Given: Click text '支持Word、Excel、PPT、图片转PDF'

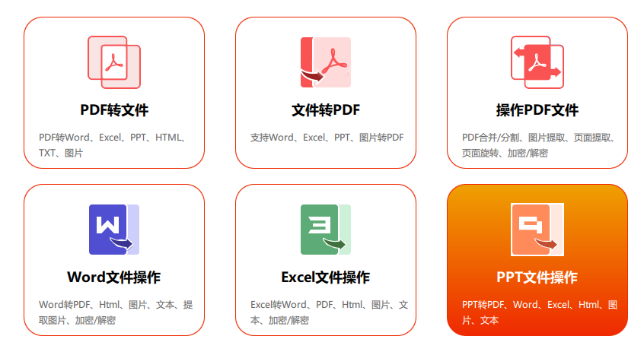Looking at the screenshot, I should tap(327, 138).
